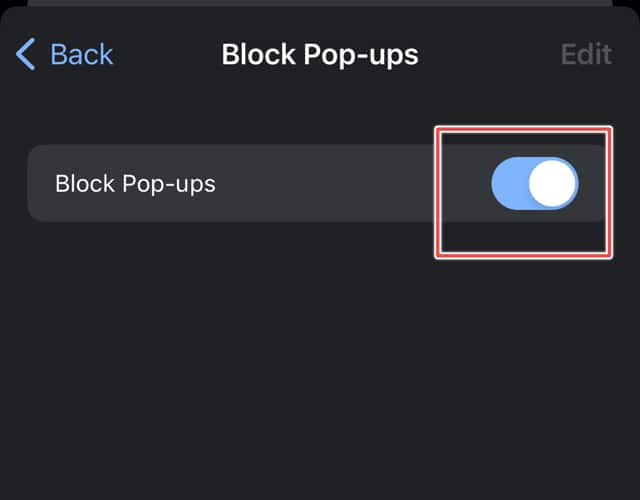640x500 pixels.
Task: Click Edit at the top right
Action: point(586,54)
